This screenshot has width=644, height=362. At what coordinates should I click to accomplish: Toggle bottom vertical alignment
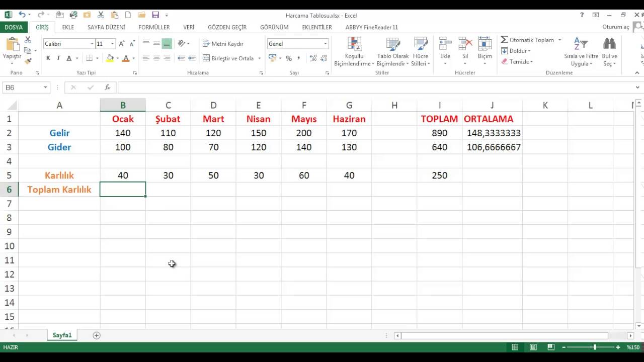(x=167, y=44)
